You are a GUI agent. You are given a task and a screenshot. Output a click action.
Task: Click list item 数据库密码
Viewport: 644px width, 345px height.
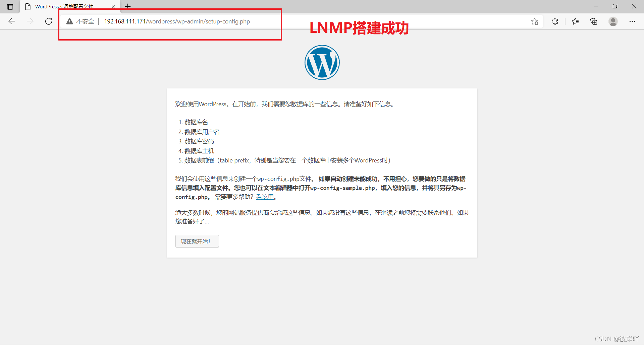click(199, 141)
